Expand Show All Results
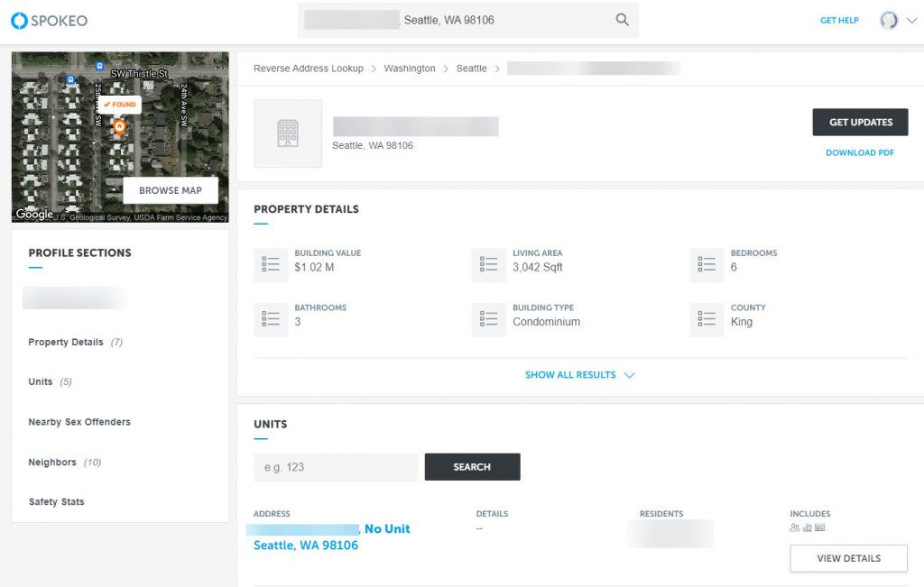 (x=580, y=375)
